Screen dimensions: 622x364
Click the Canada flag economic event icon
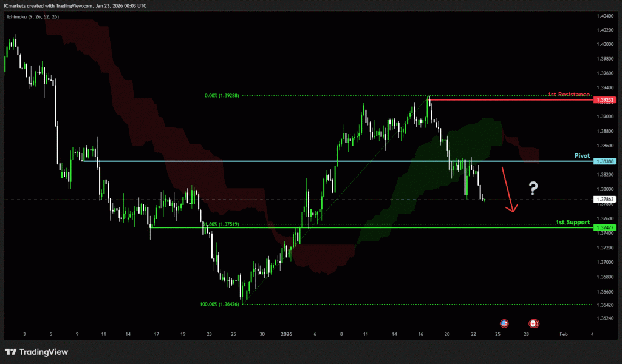click(533, 323)
